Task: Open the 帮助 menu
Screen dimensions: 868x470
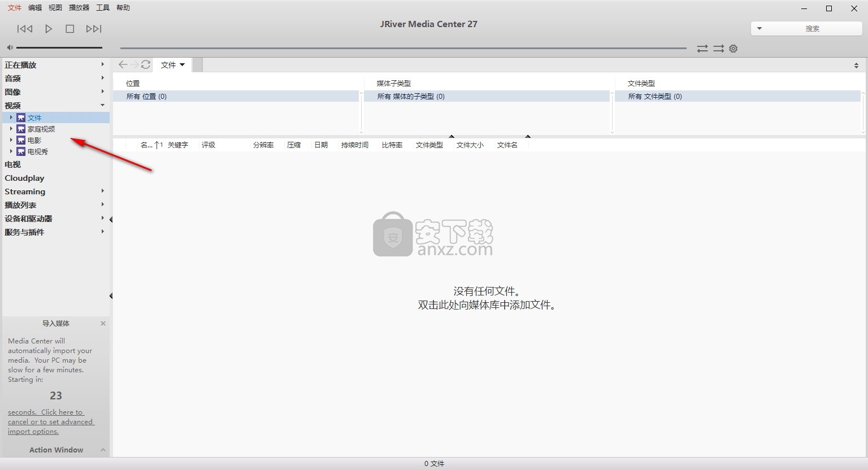Action: coord(123,8)
